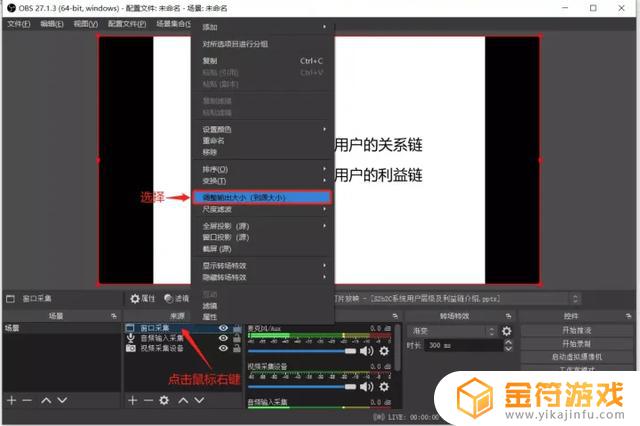This screenshot has width=640, height=426.
Task: Click the 时长 300 ms duration field
Action: (x=464, y=345)
